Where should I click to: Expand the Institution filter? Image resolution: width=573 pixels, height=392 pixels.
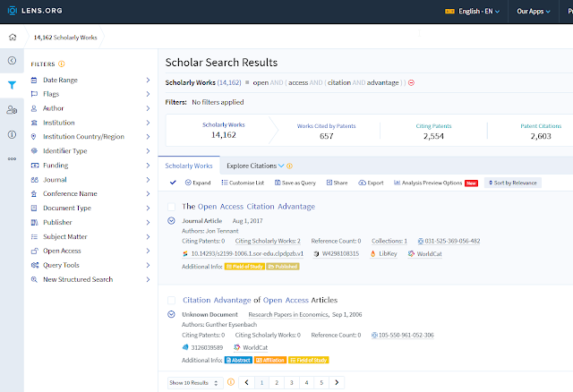(x=90, y=123)
